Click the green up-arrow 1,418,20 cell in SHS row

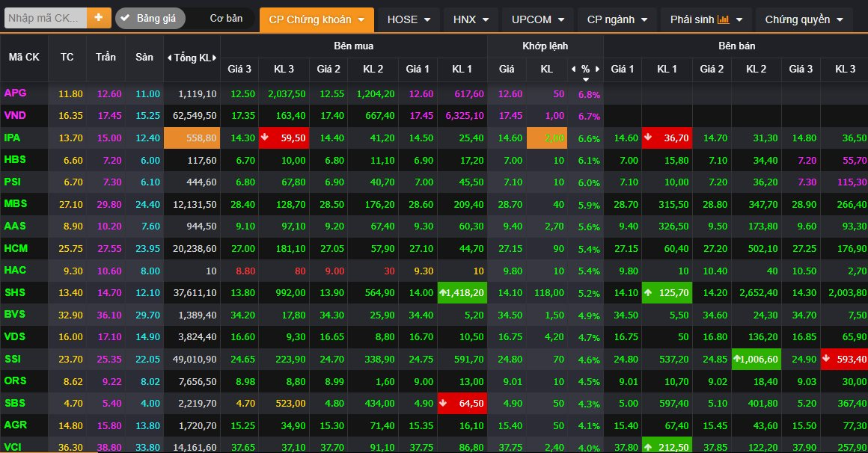[x=462, y=293]
